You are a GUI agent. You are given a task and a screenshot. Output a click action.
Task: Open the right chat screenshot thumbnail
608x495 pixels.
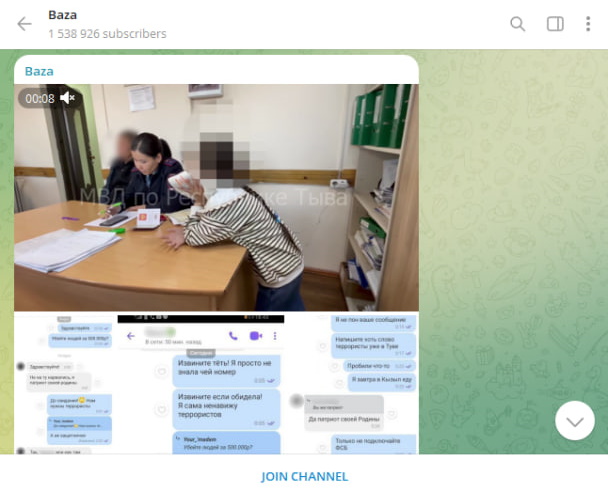coord(369,384)
